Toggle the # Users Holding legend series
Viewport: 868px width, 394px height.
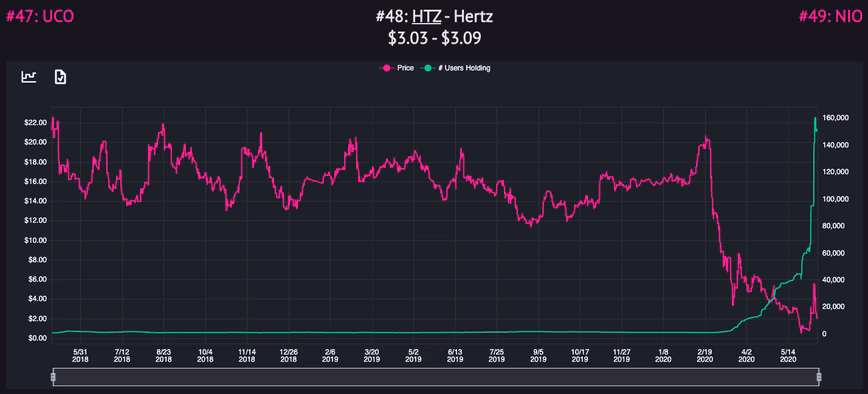click(456, 68)
